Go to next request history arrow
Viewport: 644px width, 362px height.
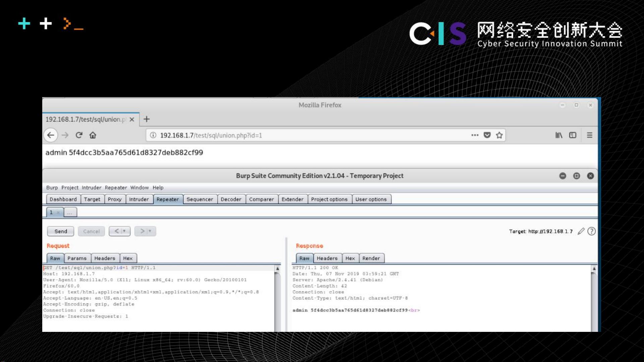coord(145,231)
